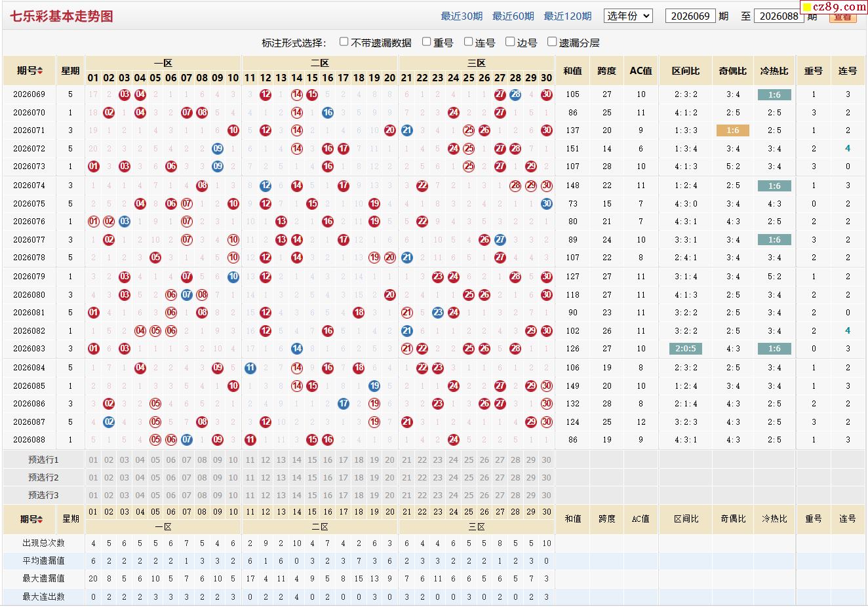Select number 15 in 预选行1
The height and width of the screenshot is (607, 868).
tap(312, 460)
